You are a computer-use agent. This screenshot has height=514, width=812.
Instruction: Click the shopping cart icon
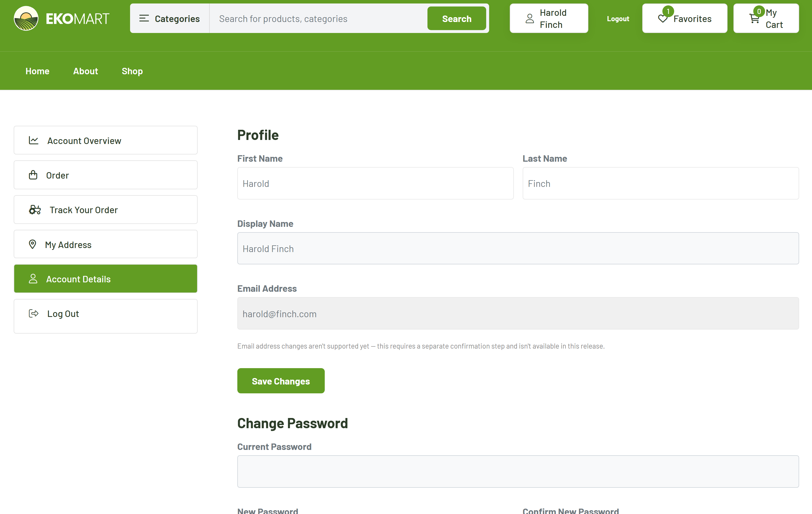tap(754, 19)
